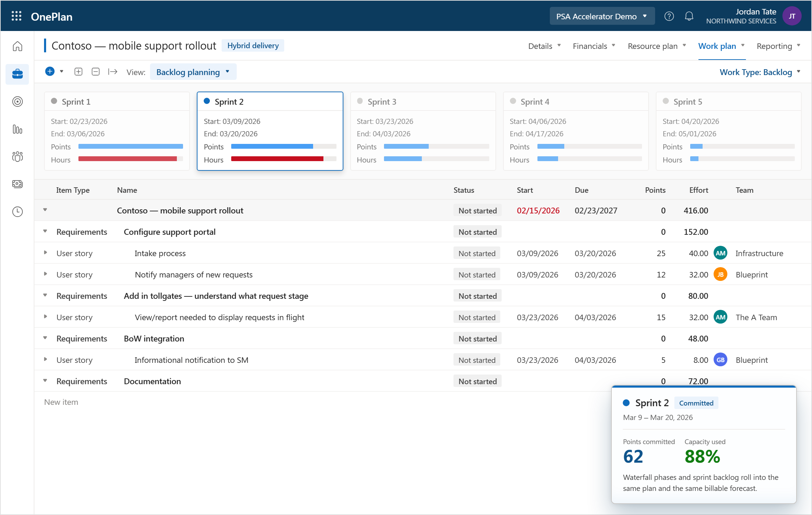The height and width of the screenshot is (515, 812).
Task: Select the Sprint 5 card
Action: click(729, 131)
